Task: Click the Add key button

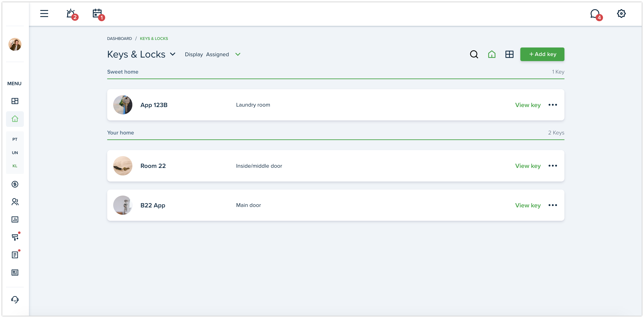Action: 542,54
